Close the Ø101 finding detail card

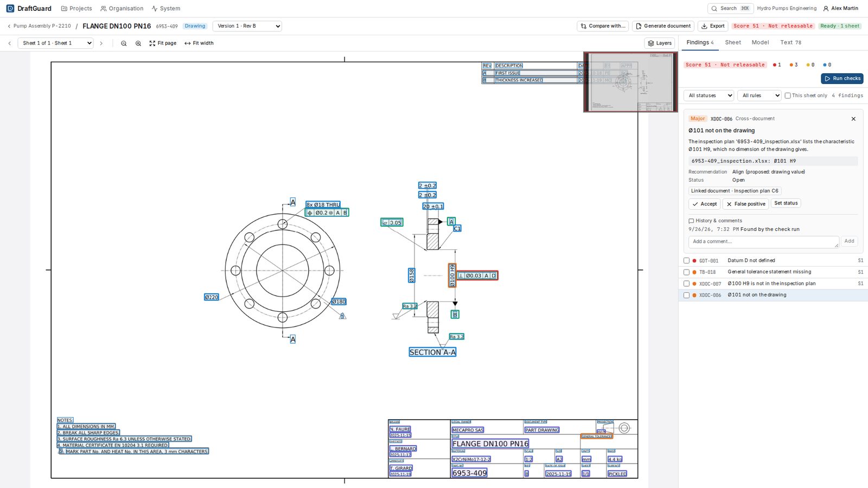(x=853, y=119)
